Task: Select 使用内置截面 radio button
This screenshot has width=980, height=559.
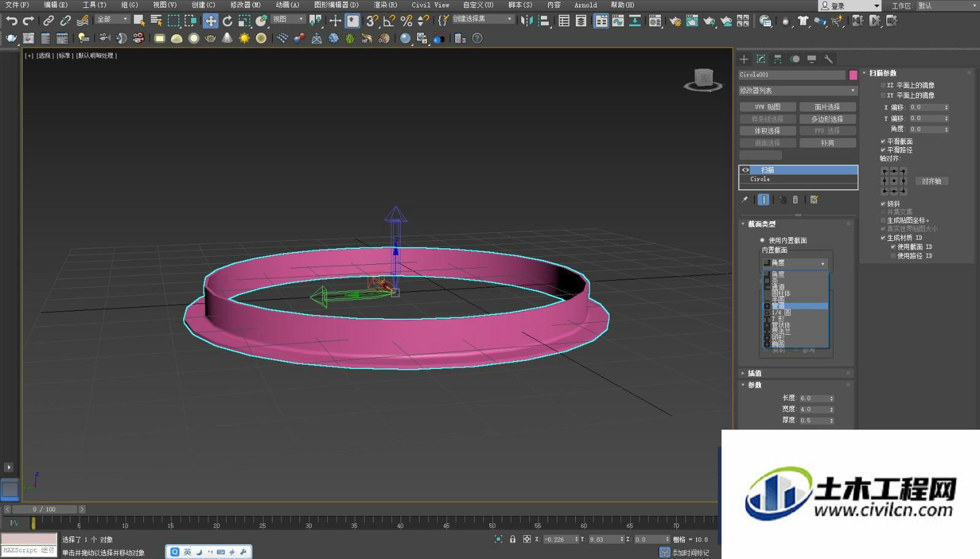Action: click(763, 240)
